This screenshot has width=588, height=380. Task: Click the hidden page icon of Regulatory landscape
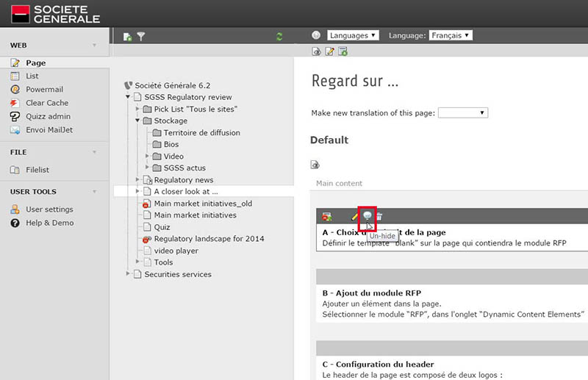[146, 239]
